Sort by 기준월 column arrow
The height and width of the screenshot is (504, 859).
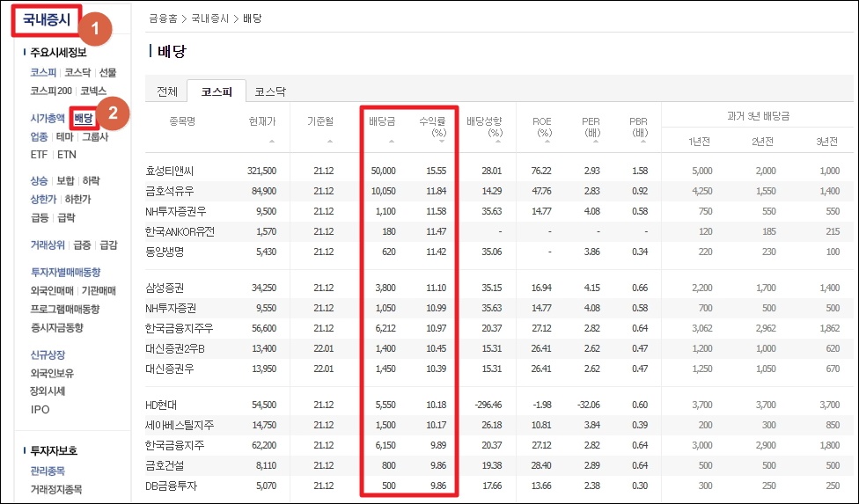click(x=330, y=142)
